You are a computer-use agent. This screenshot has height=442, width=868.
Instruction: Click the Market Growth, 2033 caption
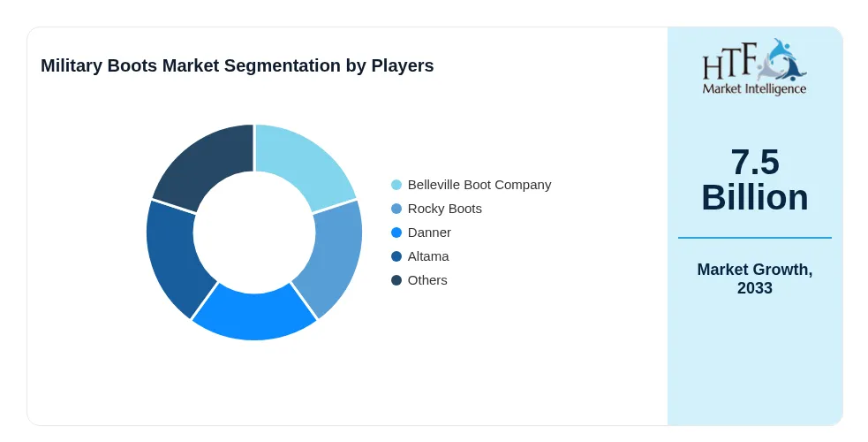click(x=754, y=278)
